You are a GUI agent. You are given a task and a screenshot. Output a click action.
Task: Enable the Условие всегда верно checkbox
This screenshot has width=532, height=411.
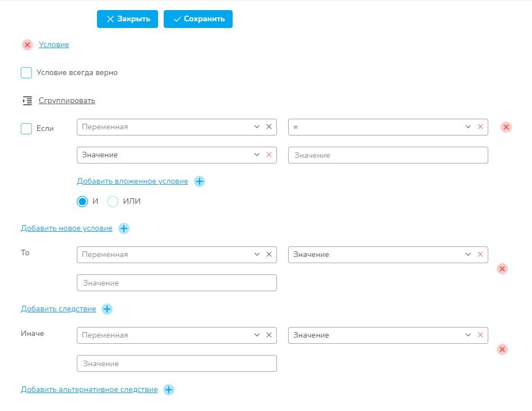click(26, 73)
